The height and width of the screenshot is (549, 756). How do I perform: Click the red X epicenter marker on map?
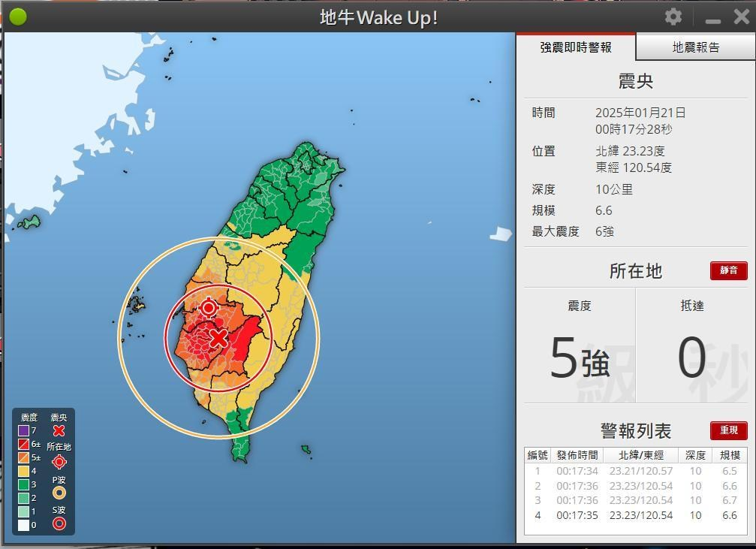coord(218,339)
